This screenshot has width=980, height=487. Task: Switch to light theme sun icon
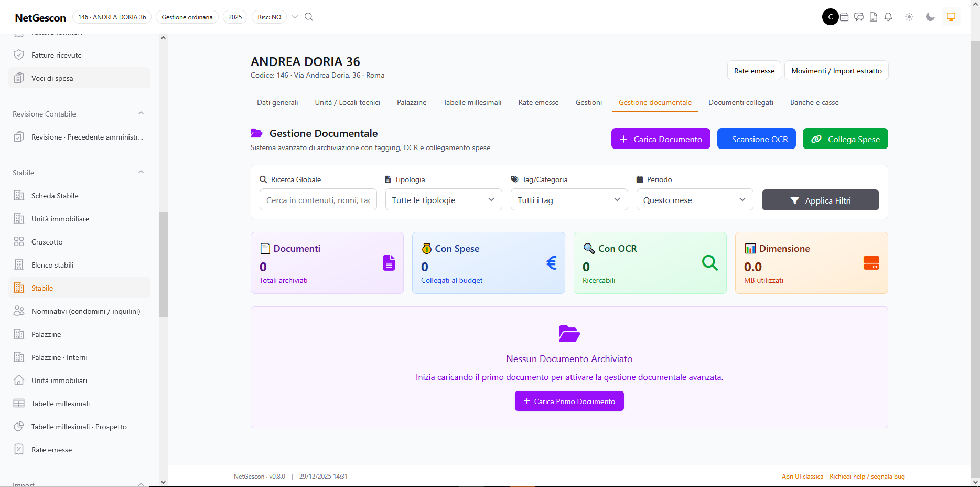[909, 17]
